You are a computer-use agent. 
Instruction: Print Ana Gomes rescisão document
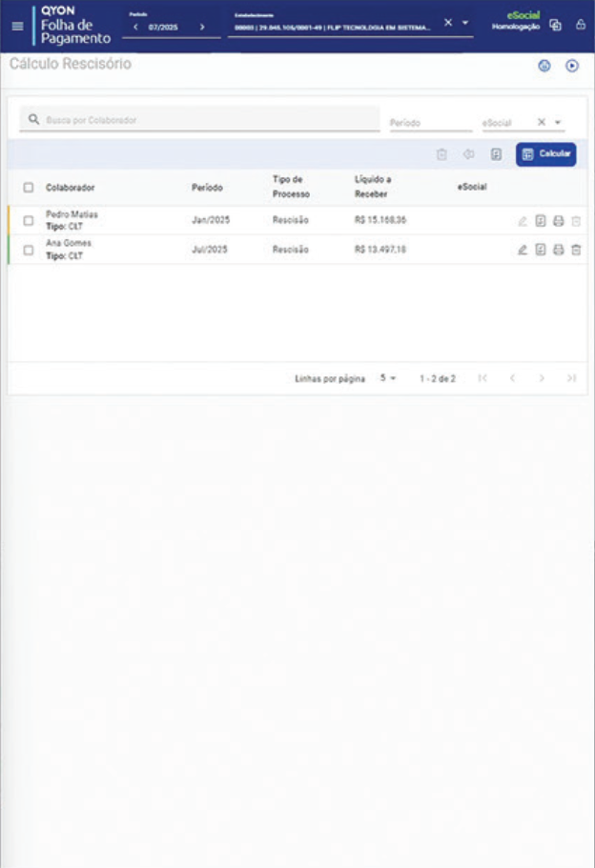pyautogui.click(x=558, y=250)
